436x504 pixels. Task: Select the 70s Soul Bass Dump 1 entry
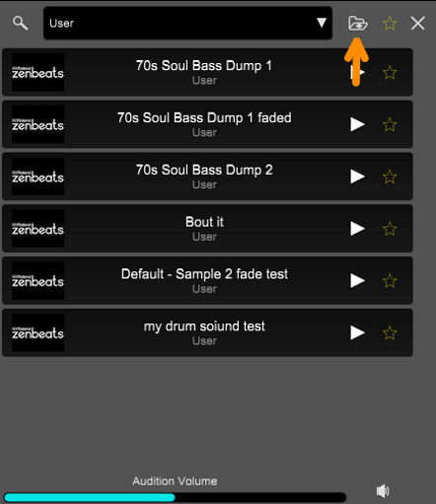pyautogui.click(x=207, y=72)
